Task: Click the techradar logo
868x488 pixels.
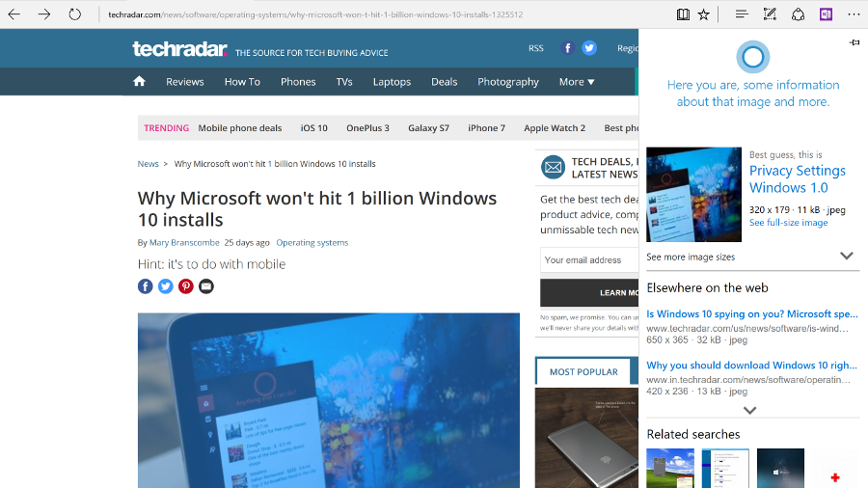Action: [180, 48]
